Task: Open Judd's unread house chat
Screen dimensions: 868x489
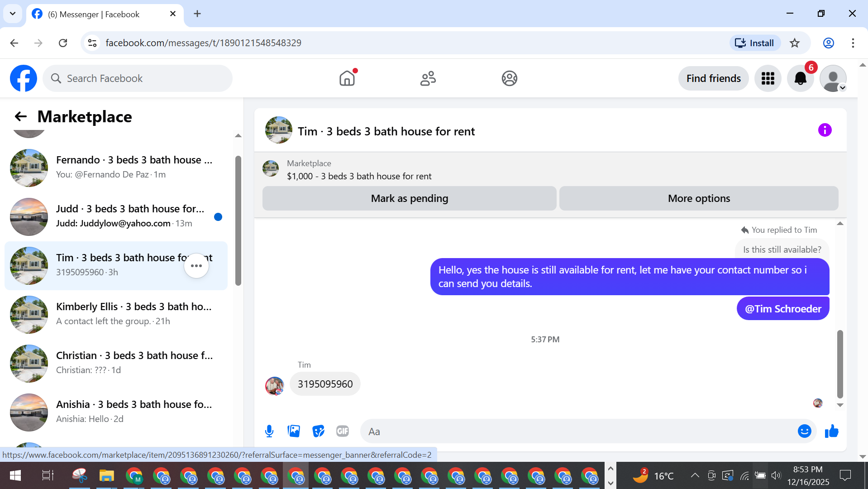Action: pos(116,217)
